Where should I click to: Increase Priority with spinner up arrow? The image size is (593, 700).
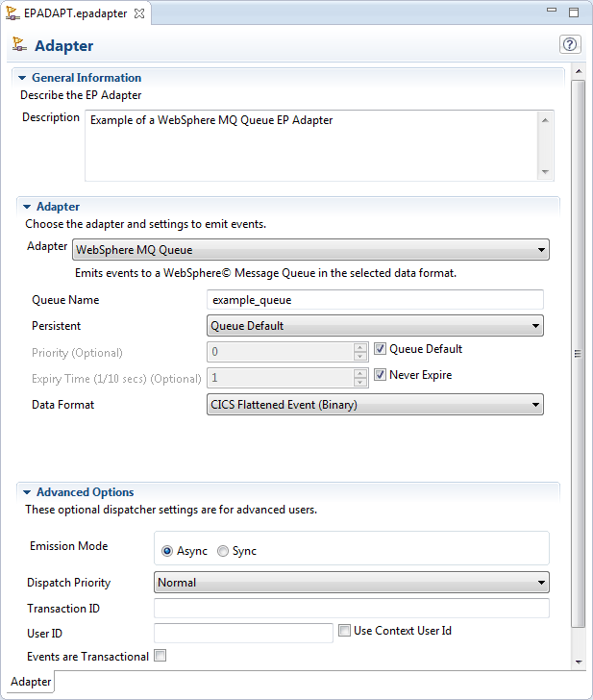click(x=360, y=347)
